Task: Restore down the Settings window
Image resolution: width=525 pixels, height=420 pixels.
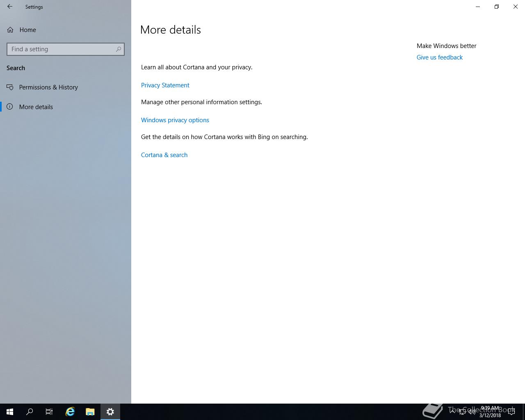Action: click(497, 7)
